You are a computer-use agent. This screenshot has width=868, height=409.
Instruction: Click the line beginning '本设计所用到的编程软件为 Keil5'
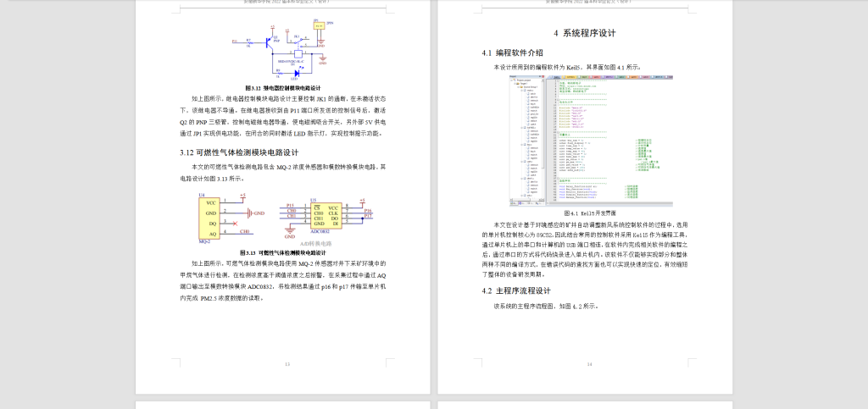click(568, 68)
